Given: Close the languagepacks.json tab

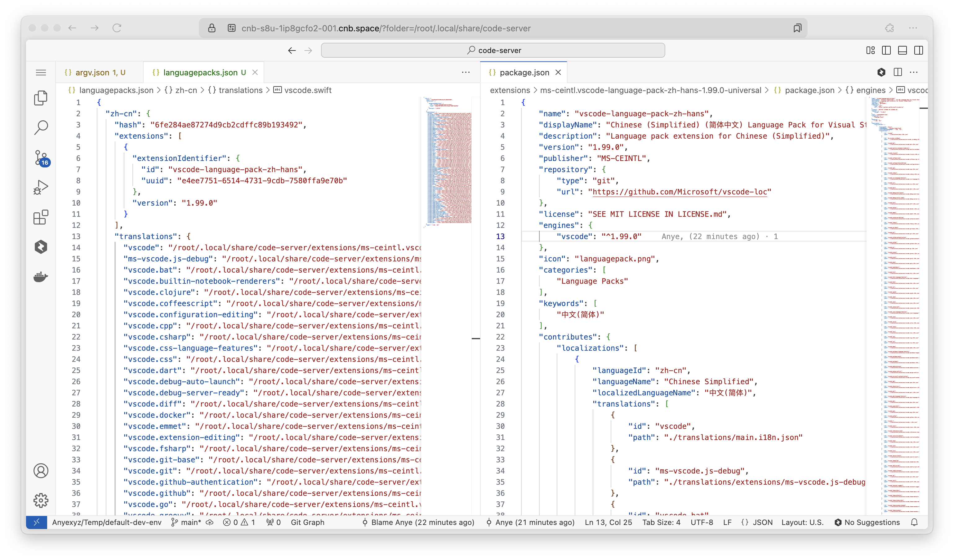Looking at the screenshot, I should tap(255, 72).
